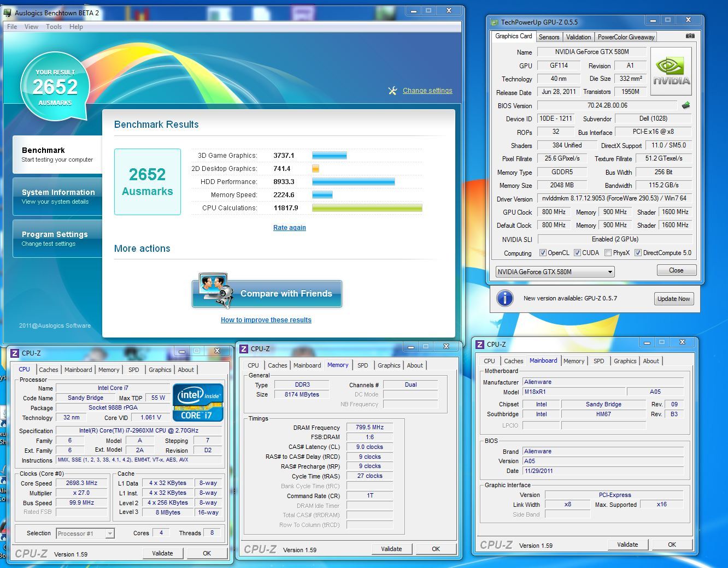
Task: Click the CPU-Z icon in the CPU window title
Action: (15, 353)
